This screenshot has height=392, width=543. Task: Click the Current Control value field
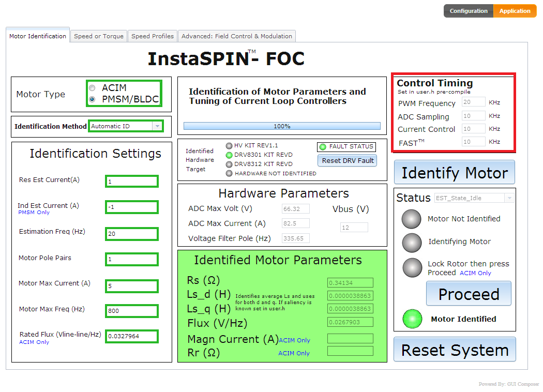click(x=473, y=129)
